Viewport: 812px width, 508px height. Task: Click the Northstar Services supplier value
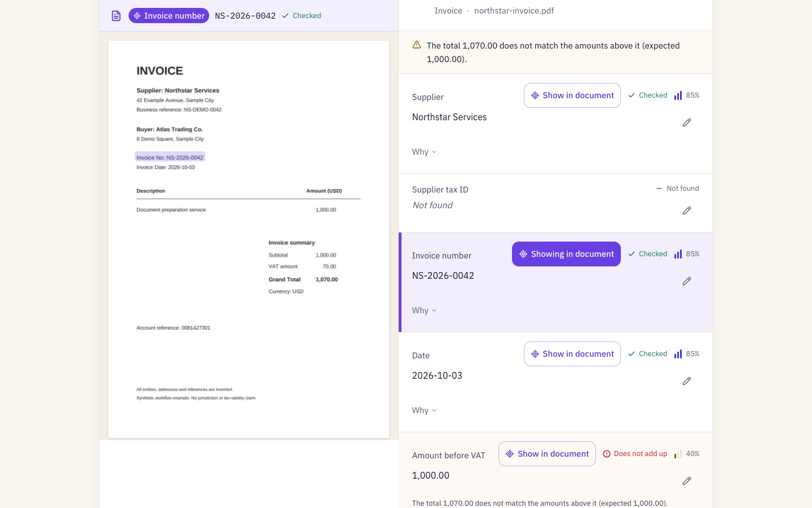coord(449,117)
